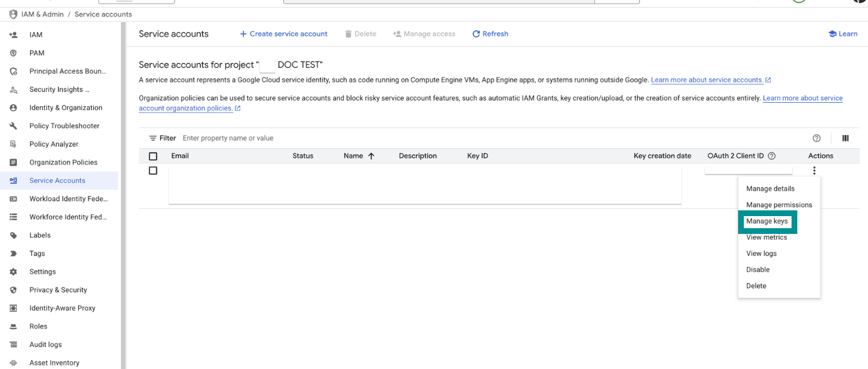The width and height of the screenshot is (868, 369).
Task: Open the Learn panel icon
Action: click(832, 34)
